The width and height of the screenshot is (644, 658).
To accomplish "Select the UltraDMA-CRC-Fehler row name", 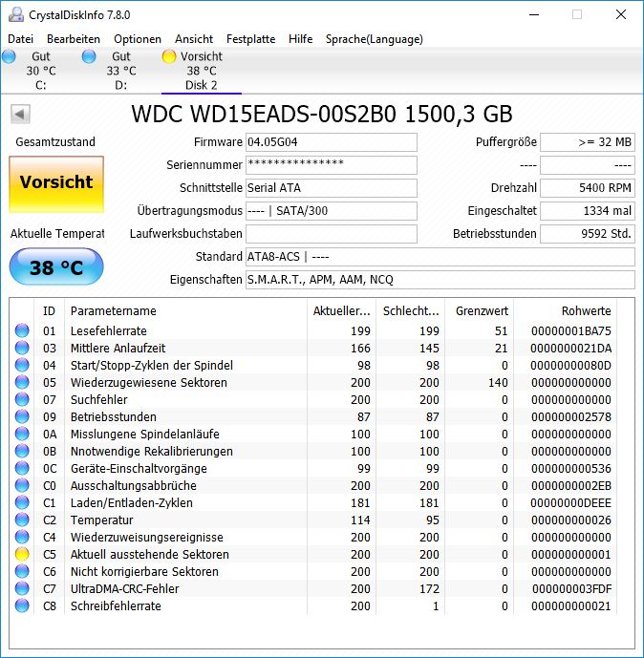I will pos(124,588).
